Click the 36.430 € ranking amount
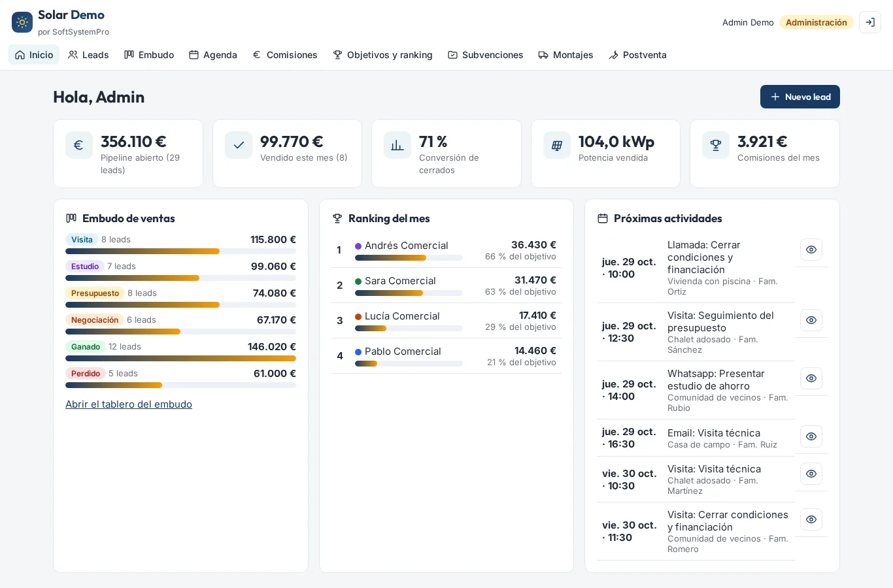Screen dimensions: 893x588 click(533, 245)
